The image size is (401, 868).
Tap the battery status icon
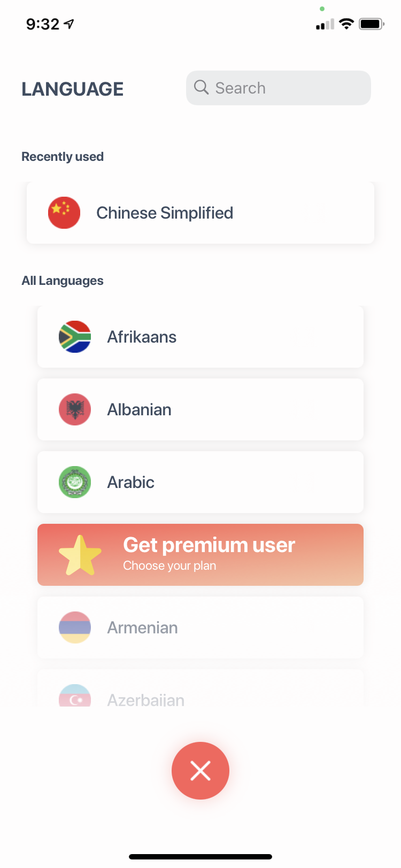(x=371, y=24)
